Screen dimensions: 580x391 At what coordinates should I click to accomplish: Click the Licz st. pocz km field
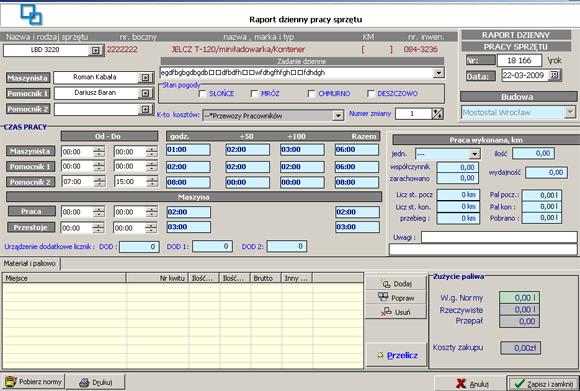(x=458, y=195)
